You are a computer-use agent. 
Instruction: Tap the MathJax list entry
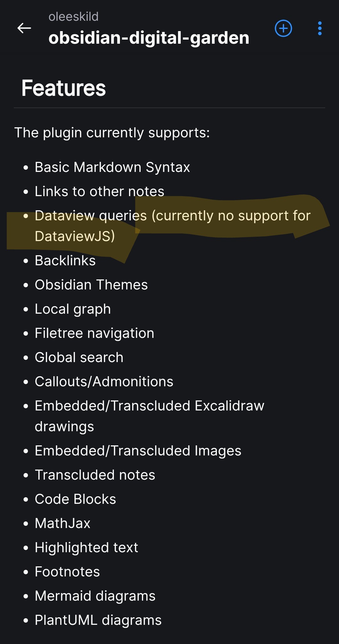tap(62, 523)
